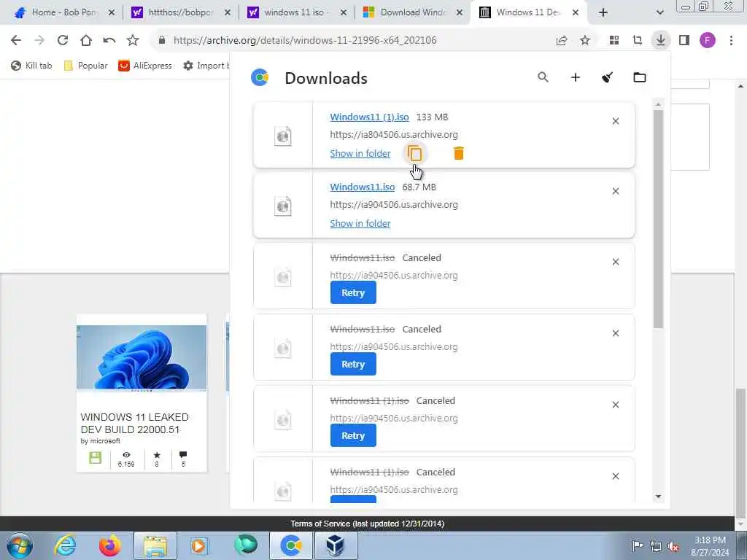This screenshot has width=747, height=560.
Task: Click the star icon left of address bar
Action: (133, 41)
